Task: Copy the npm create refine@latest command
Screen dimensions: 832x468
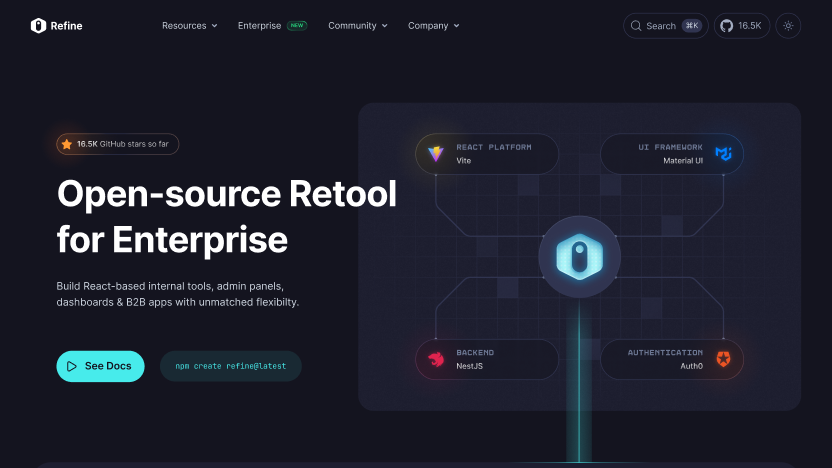Action: click(231, 366)
